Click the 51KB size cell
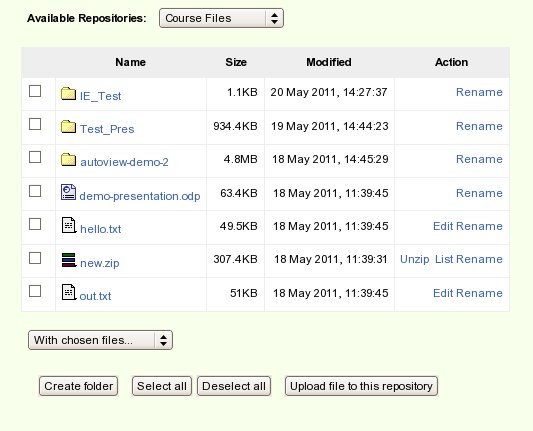This screenshot has width=533, height=431. 244,293
